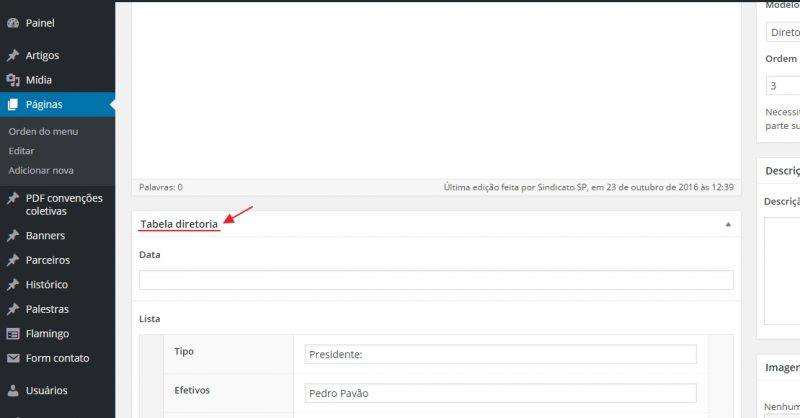Screen dimensions: 800x418
Task: Click the Data input field
Action: pos(436,280)
